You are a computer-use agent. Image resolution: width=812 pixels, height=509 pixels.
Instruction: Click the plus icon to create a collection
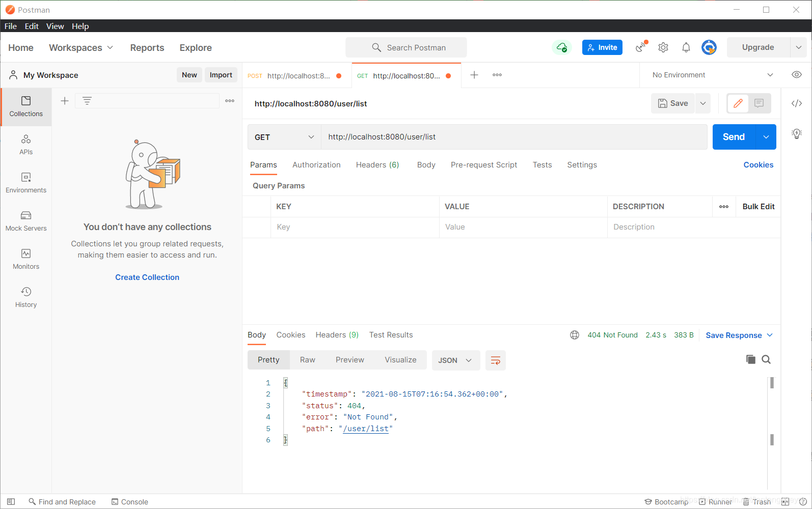pos(65,101)
